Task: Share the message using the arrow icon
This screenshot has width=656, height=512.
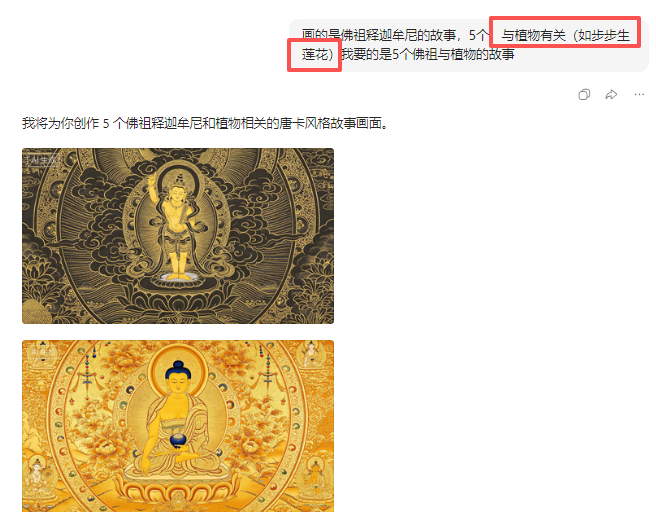Action: [611, 95]
